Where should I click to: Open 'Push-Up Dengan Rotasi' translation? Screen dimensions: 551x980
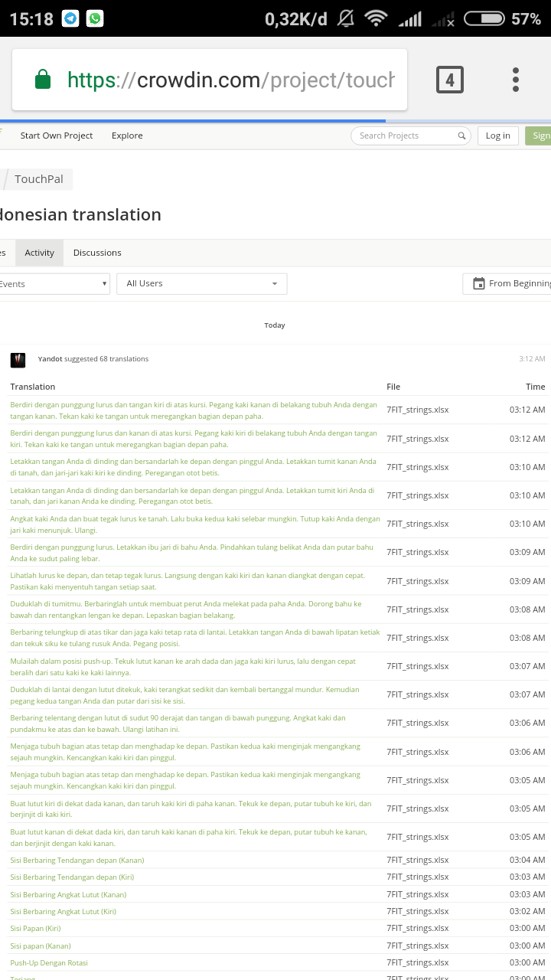pos(49,962)
